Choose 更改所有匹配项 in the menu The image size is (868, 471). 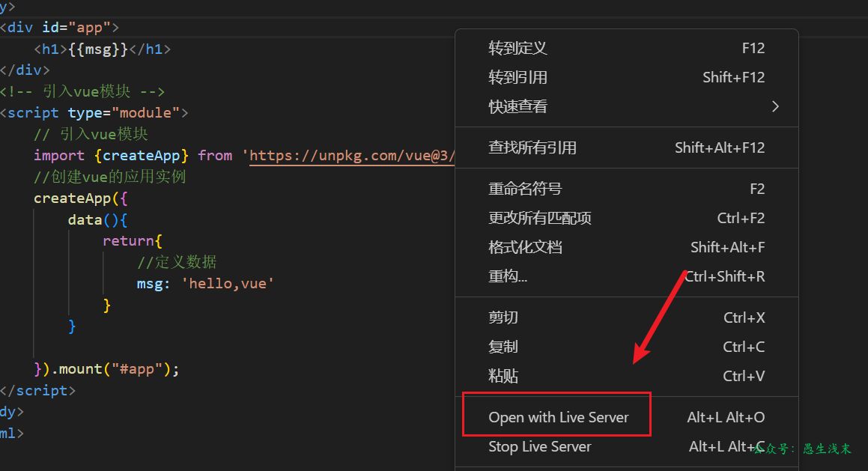540,218
